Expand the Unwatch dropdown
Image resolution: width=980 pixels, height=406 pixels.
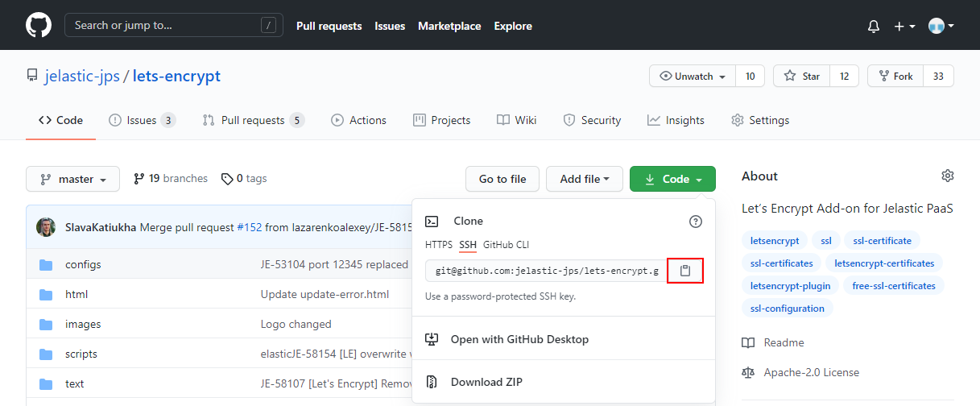point(693,76)
